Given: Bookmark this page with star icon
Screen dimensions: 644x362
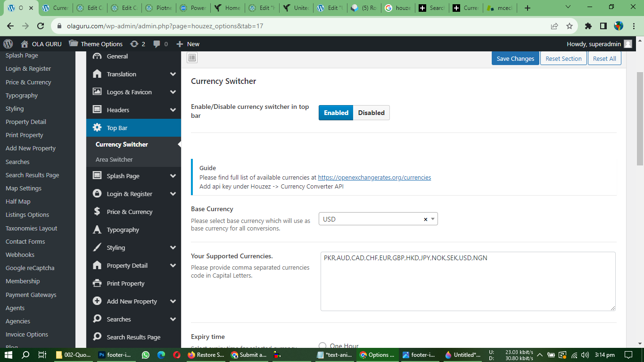Looking at the screenshot, I should click(x=569, y=26).
